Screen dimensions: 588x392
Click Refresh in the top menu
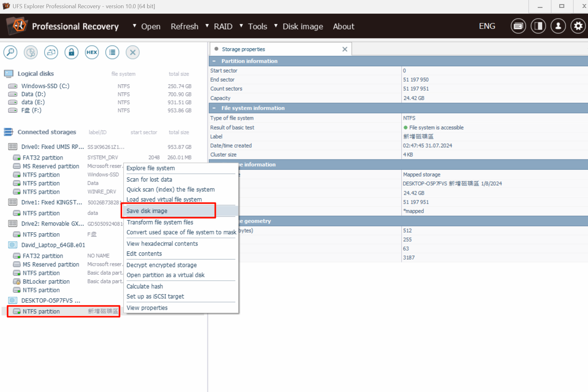click(x=184, y=27)
